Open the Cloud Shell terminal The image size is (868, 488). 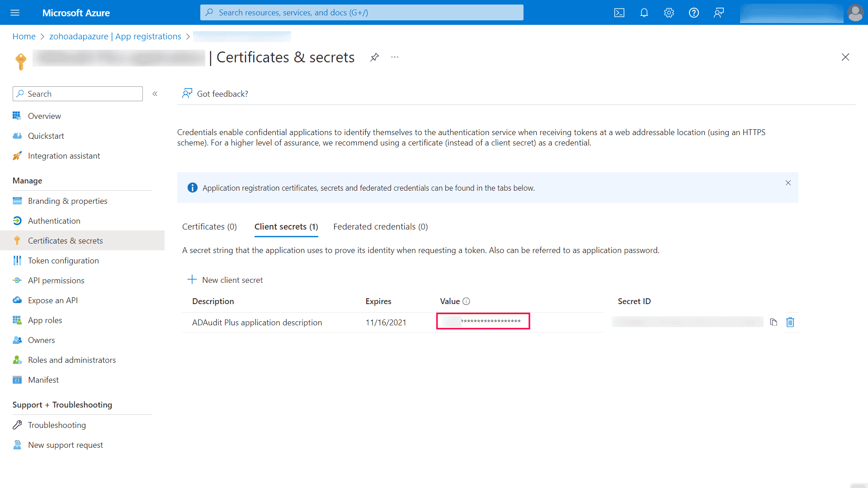(619, 13)
